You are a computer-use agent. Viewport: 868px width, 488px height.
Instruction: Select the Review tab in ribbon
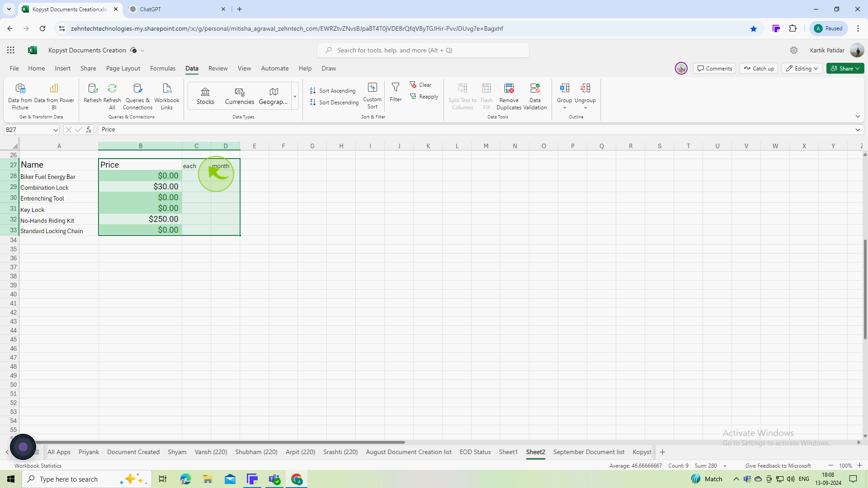click(x=217, y=68)
